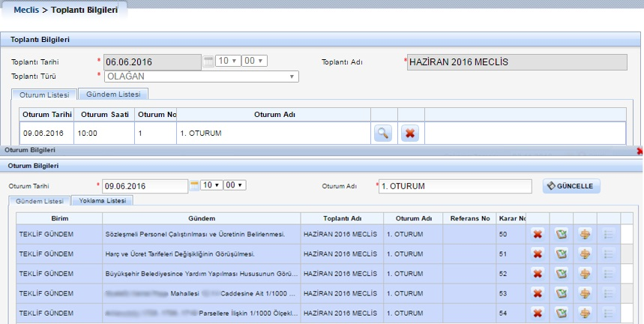Screen dimensions: 644x324
Task: Click the 10:00 session time cell
Action: tap(104, 133)
